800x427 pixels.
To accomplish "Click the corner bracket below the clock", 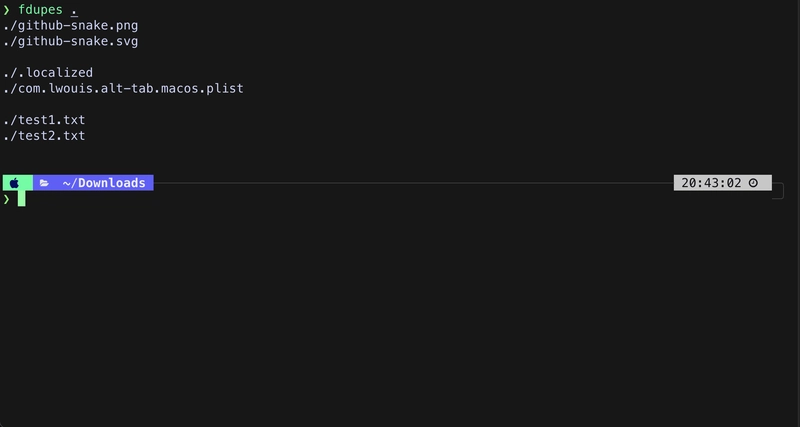I will 777,193.
